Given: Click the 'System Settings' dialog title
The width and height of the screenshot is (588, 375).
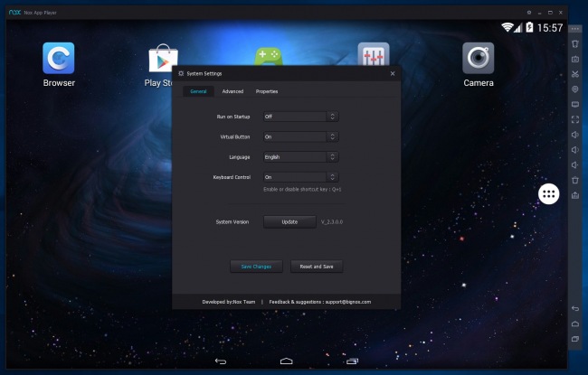Looking at the screenshot, I should coord(204,73).
